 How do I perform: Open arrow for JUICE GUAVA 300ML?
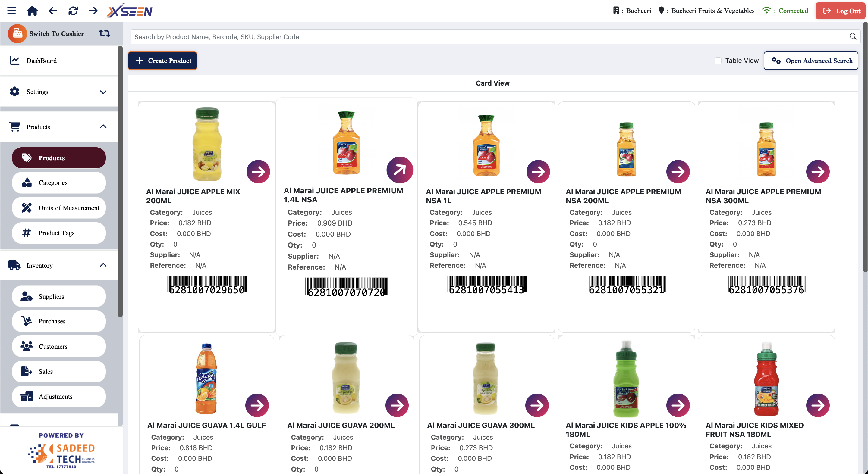[537, 405]
